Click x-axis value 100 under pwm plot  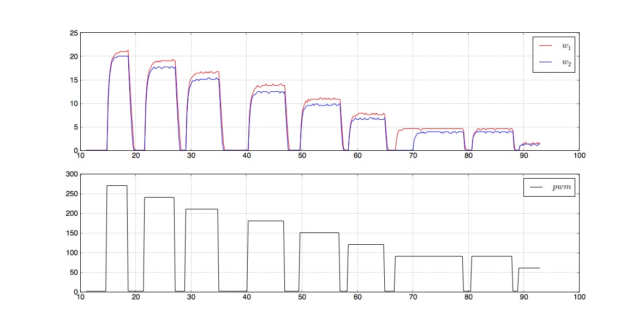click(x=580, y=297)
